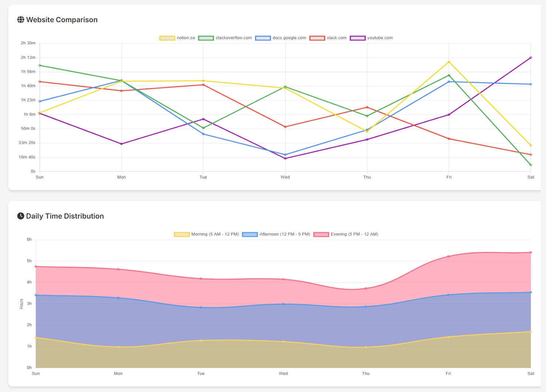This screenshot has height=392, width=546.
Task: Select notion.so peak point on Friday
Action: pos(449,62)
